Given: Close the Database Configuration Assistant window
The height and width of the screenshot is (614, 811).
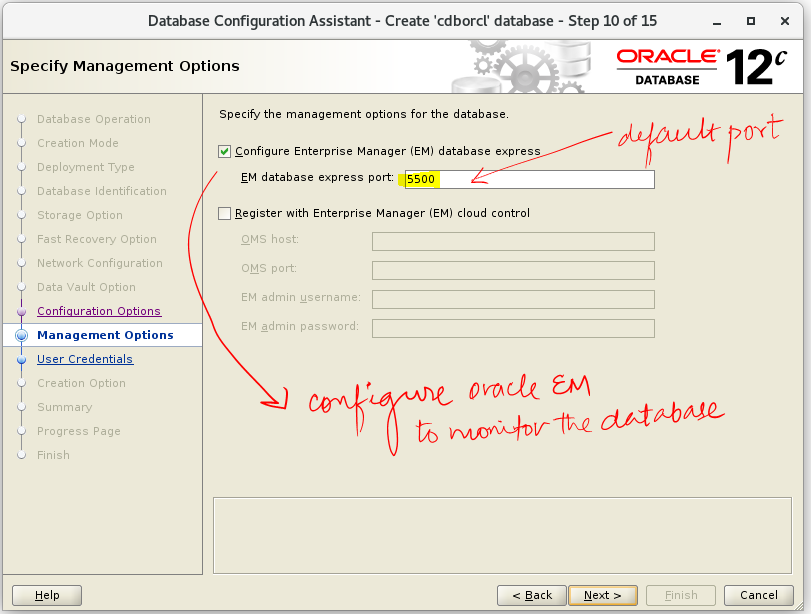Looking at the screenshot, I should (785, 21).
